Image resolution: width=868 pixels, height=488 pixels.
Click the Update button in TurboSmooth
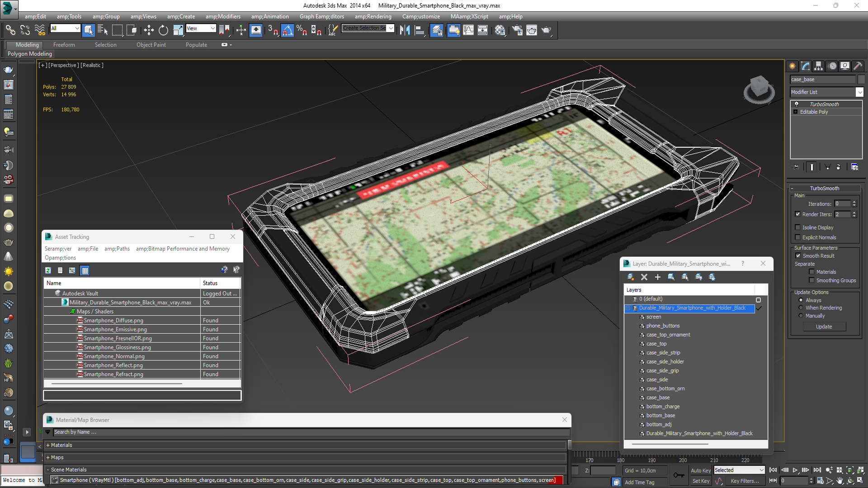pyautogui.click(x=824, y=326)
